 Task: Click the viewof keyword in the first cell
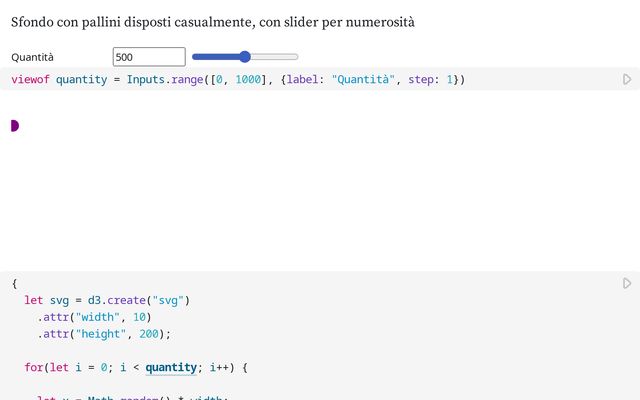coord(30,79)
